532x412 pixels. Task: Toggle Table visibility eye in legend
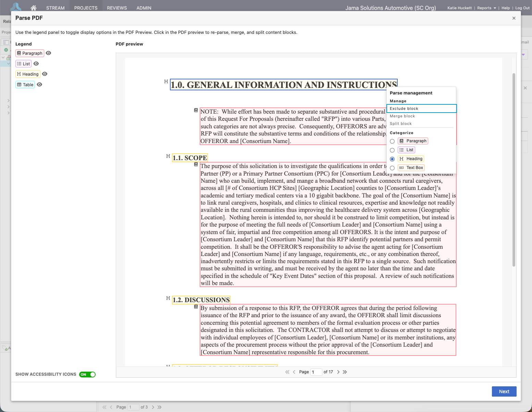tap(39, 85)
